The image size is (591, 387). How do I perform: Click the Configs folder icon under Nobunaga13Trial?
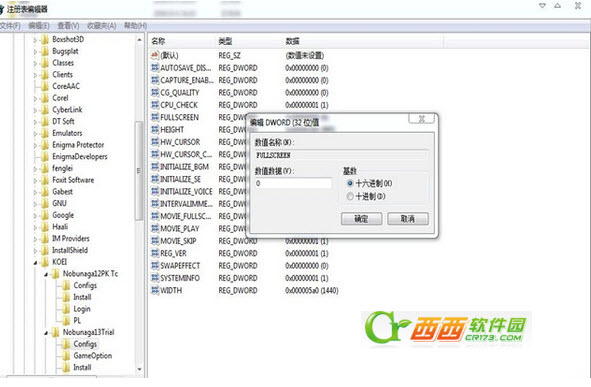[66, 344]
